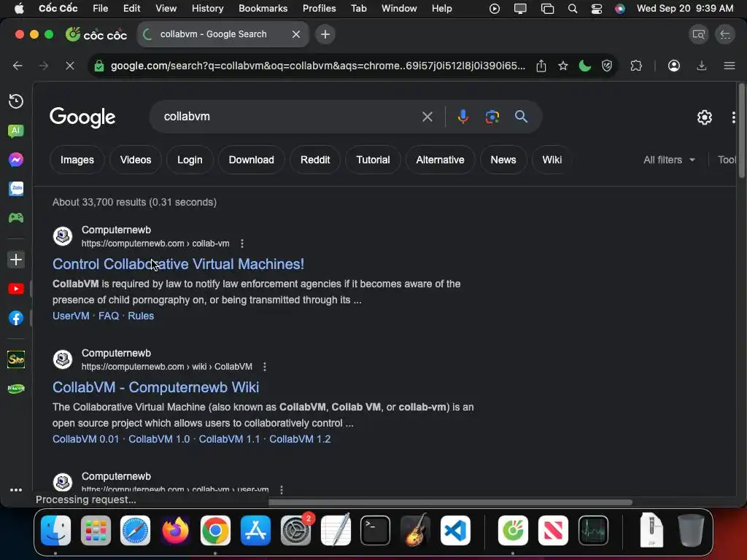Open the extensions puzzle icon

coord(636,66)
